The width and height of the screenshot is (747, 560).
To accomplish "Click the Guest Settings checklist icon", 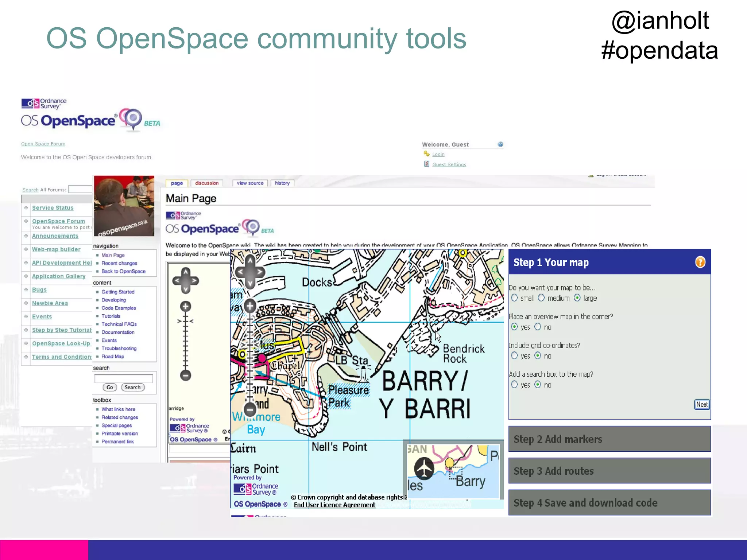I will [426, 164].
